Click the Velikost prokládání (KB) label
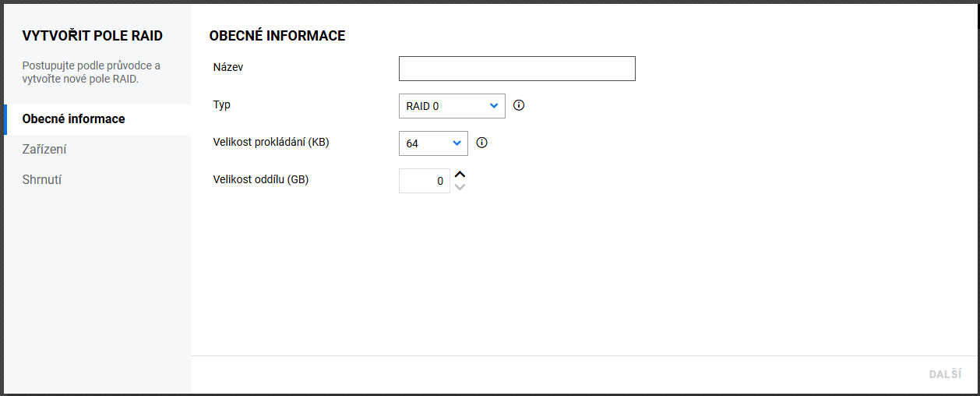 (x=271, y=142)
